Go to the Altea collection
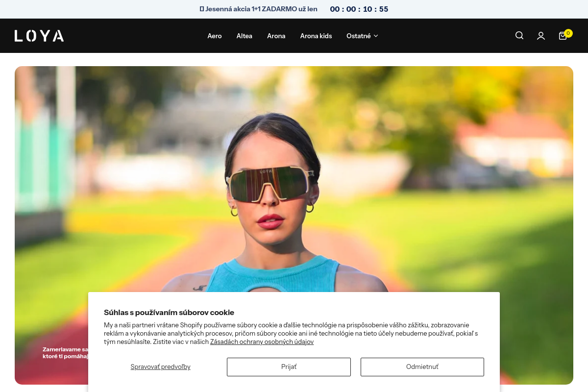This screenshot has width=588, height=392. [244, 36]
